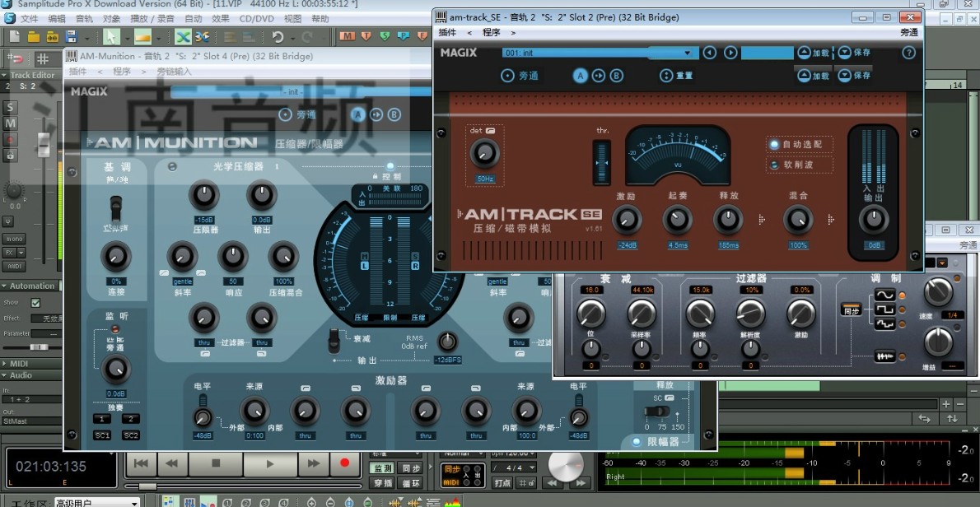This screenshot has height=507, width=980.
Task: Click the help question mark in am-track
Action: point(908,53)
